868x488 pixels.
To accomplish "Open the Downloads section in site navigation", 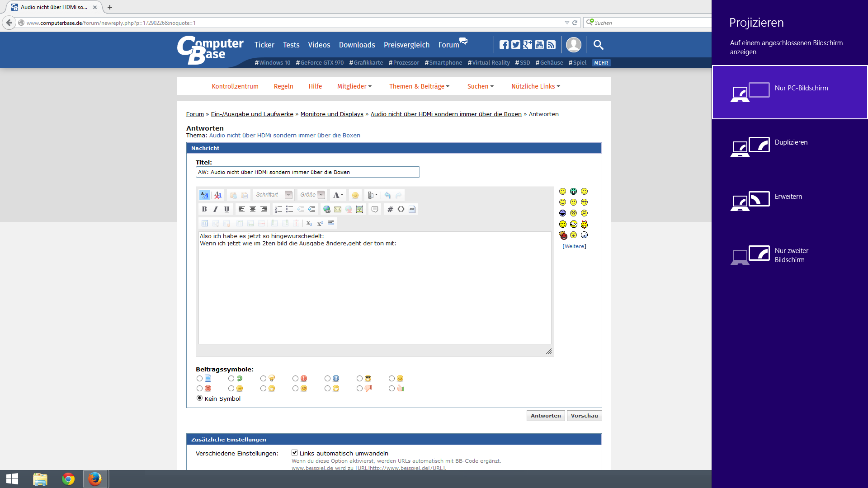I will tap(357, 45).
